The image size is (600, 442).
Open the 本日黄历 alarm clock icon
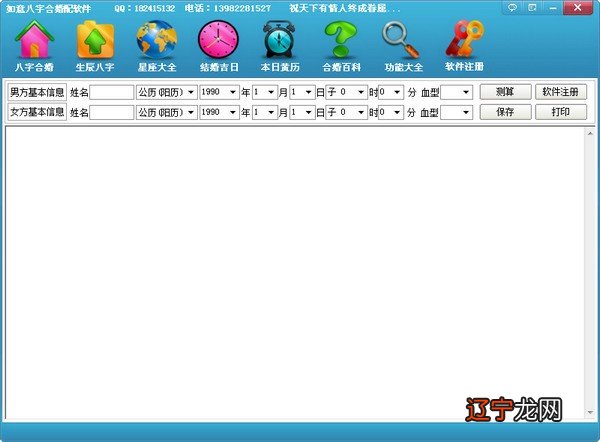(x=278, y=41)
